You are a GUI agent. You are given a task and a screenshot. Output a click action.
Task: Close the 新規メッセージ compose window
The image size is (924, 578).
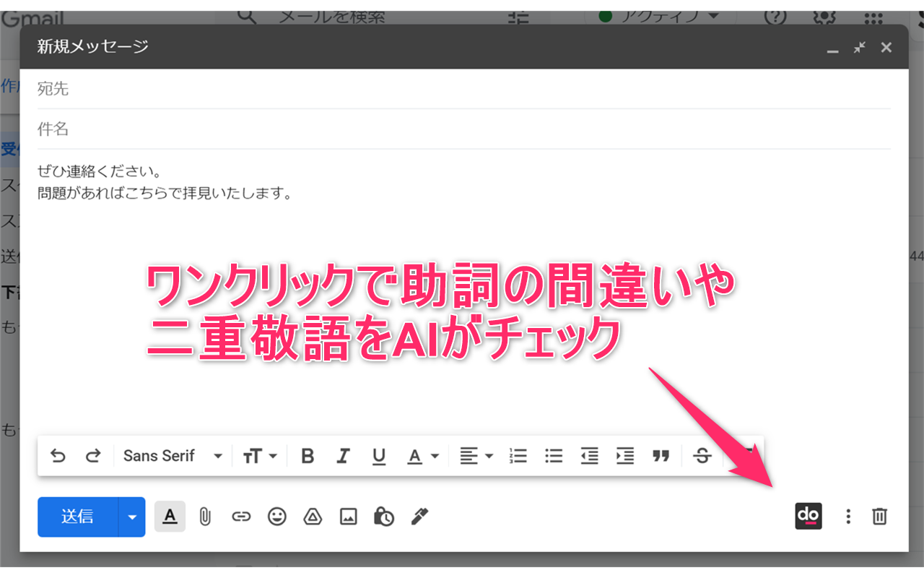click(886, 48)
